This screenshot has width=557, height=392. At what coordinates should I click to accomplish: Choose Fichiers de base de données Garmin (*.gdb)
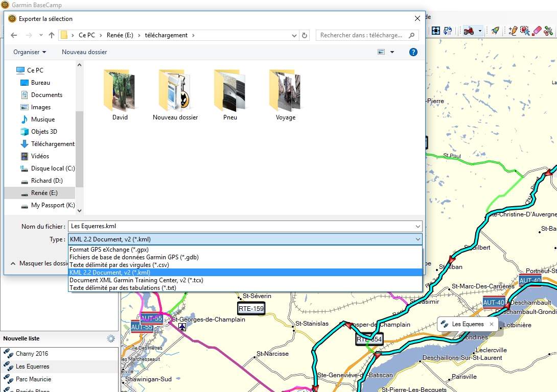coord(245,257)
